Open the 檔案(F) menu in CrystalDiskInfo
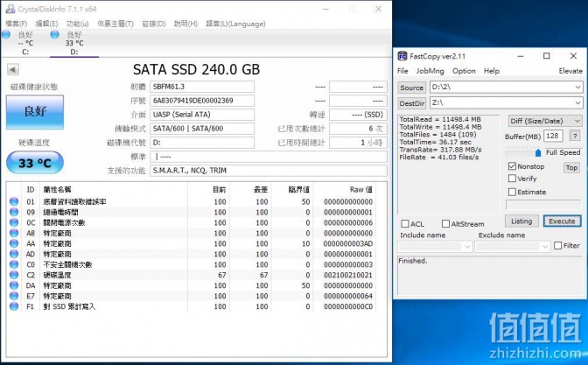The image size is (588, 365). 17,24
